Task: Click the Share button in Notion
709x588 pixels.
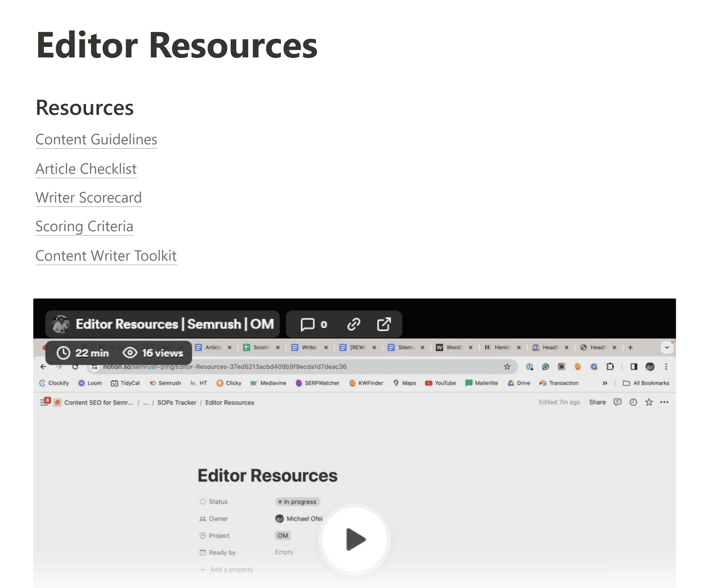Action: [x=597, y=402]
